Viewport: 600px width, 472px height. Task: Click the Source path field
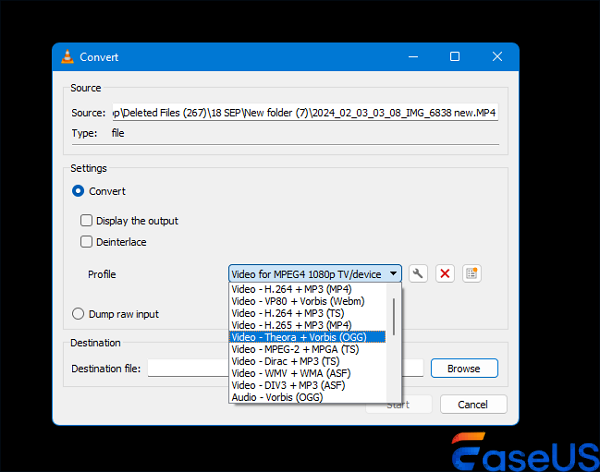(x=305, y=112)
